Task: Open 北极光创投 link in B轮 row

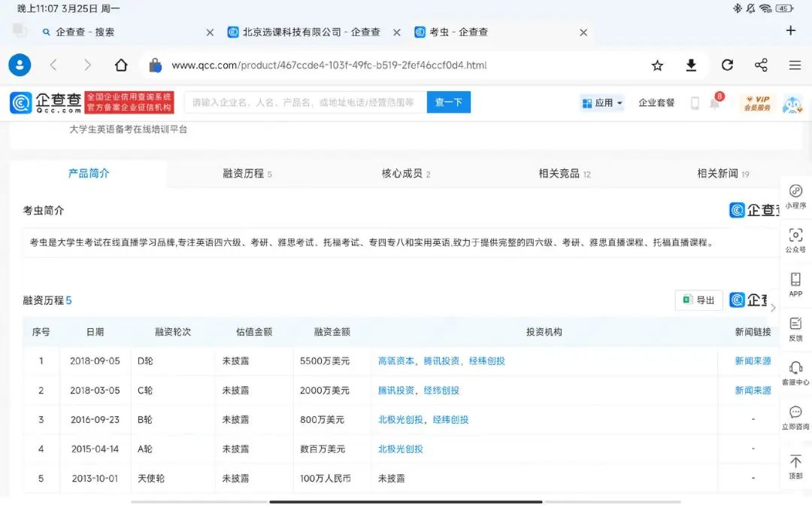Action: [x=400, y=420]
